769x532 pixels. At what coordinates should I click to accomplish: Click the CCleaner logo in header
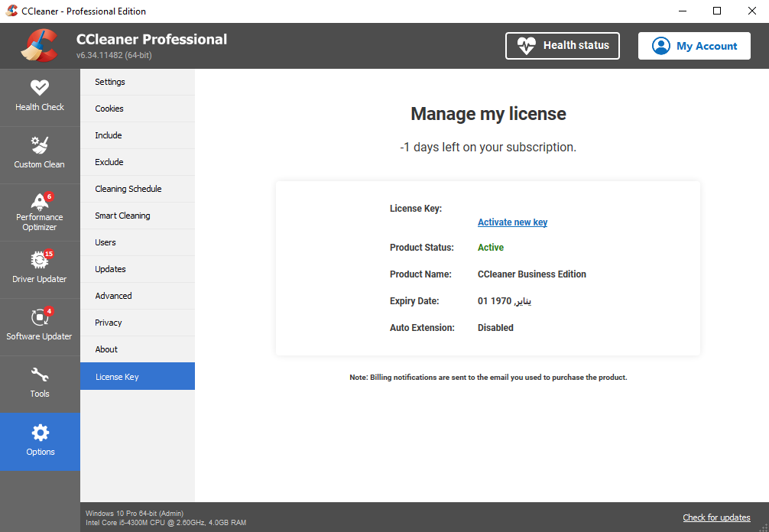(39, 46)
